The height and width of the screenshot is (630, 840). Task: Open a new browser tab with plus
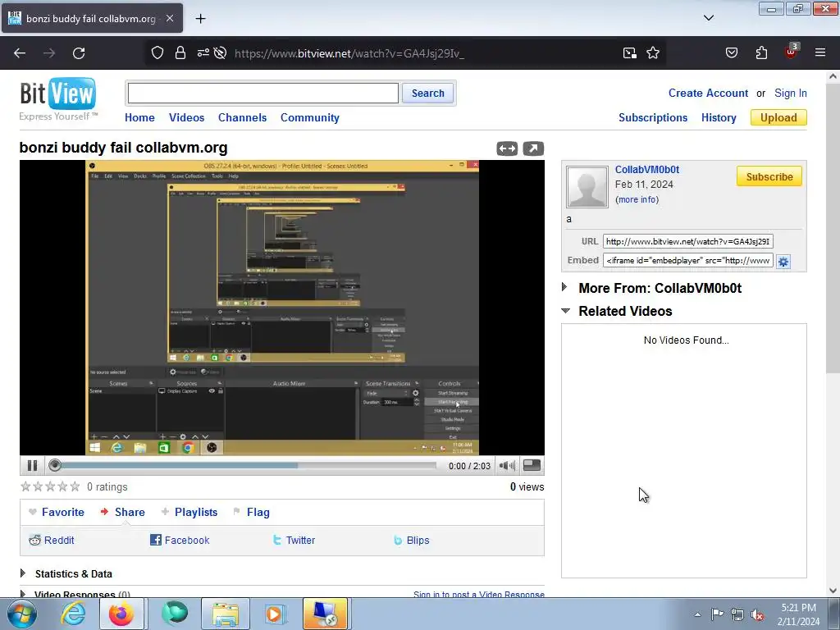(x=200, y=19)
